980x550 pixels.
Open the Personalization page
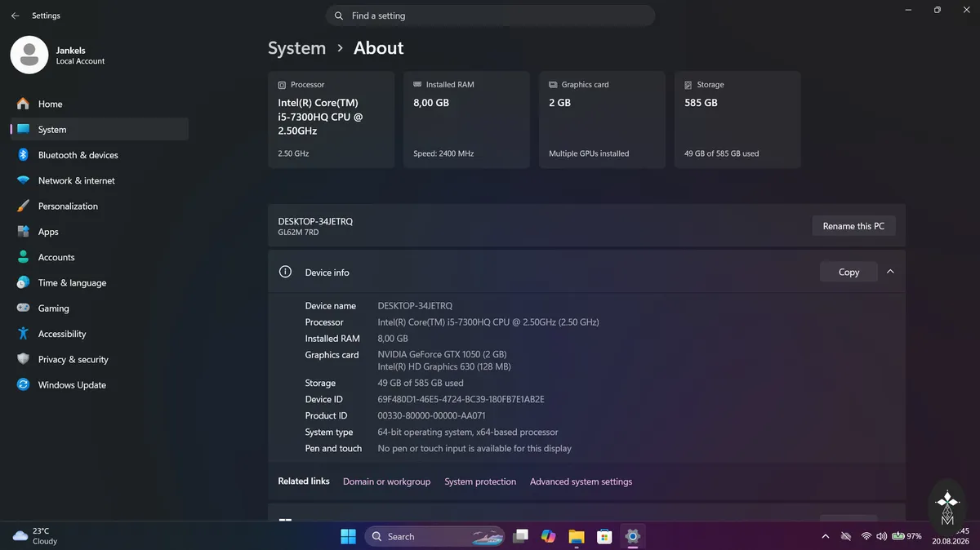[x=99, y=206]
